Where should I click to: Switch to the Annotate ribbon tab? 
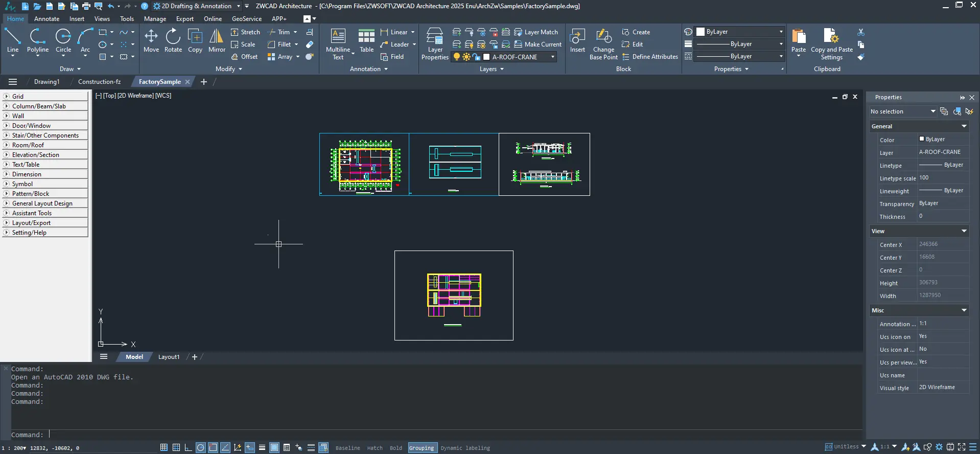point(47,19)
